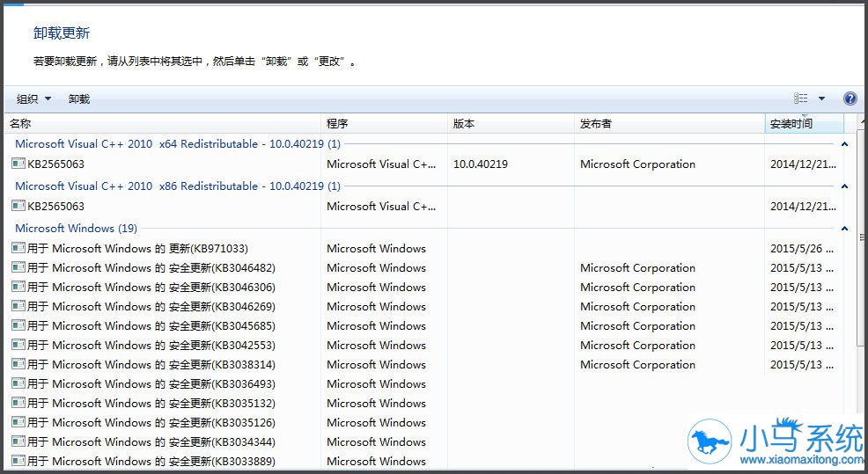The height and width of the screenshot is (474, 868).
Task: Sort by the 程序 column header
Action: pos(384,124)
